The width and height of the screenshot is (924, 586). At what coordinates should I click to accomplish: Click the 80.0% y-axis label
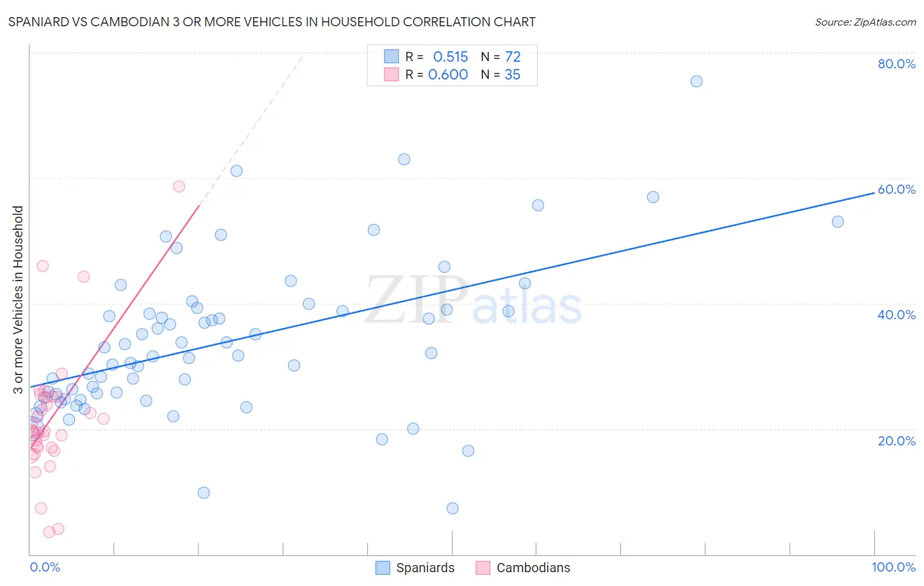point(896,64)
